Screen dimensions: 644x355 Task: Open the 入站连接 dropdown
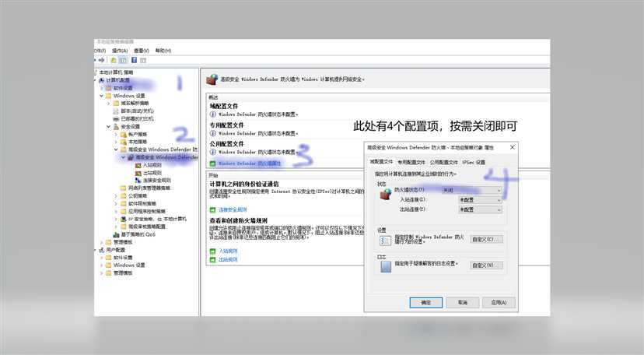[480, 199]
